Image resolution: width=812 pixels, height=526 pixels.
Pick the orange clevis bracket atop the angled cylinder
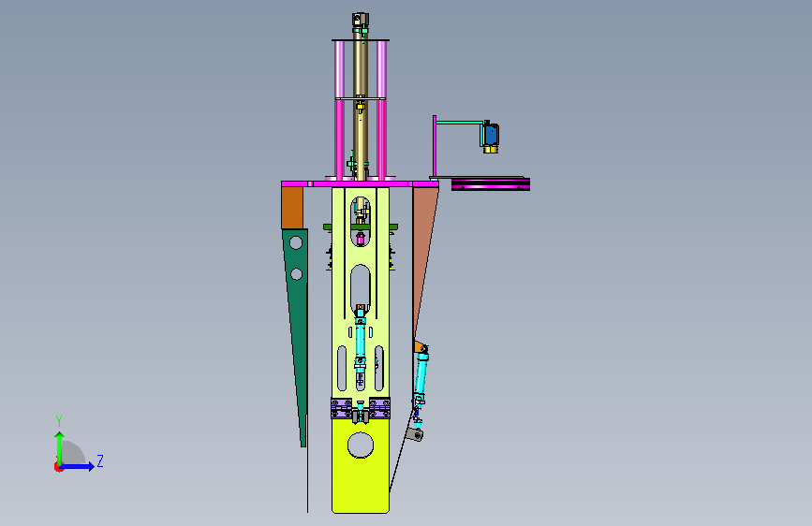point(420,347)
